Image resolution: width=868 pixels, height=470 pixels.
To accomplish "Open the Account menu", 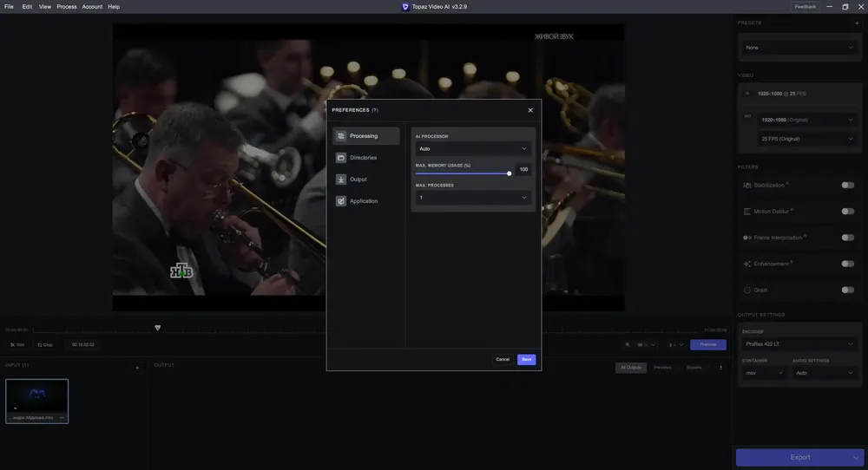I will [x=92, y=7].
